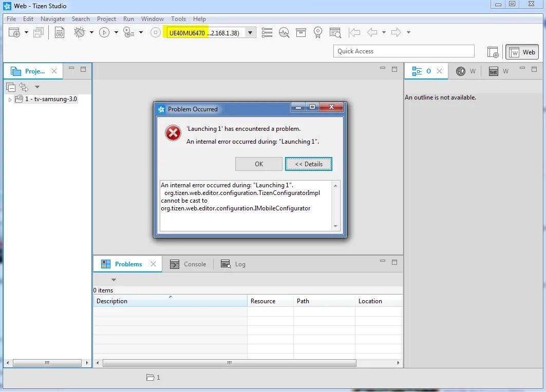Click the Stop circle icon

pos(155,33)
